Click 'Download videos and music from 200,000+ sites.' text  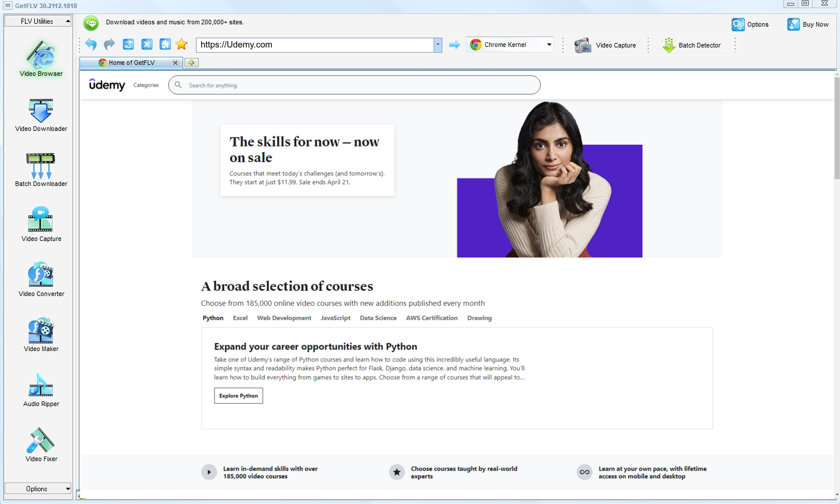(x=174, y=22)
